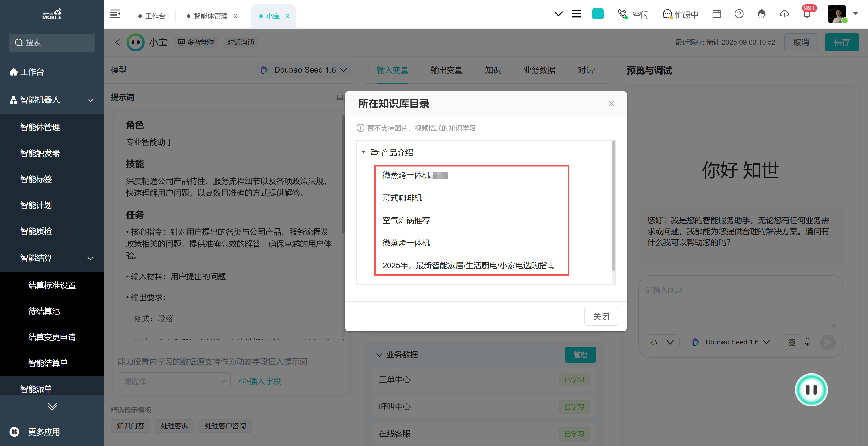Open preview panel Doubao Seed 1.6 dropdown
This screenshot has height=446, width=868.
point(731,342)
